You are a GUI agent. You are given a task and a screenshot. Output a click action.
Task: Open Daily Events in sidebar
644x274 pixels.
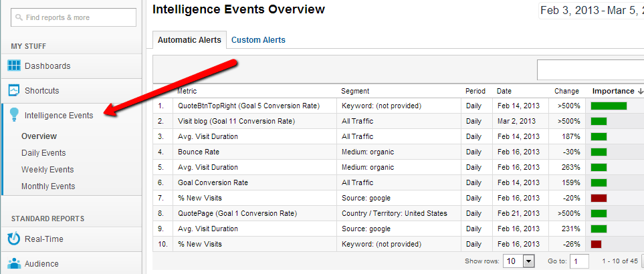pos(43,153)
